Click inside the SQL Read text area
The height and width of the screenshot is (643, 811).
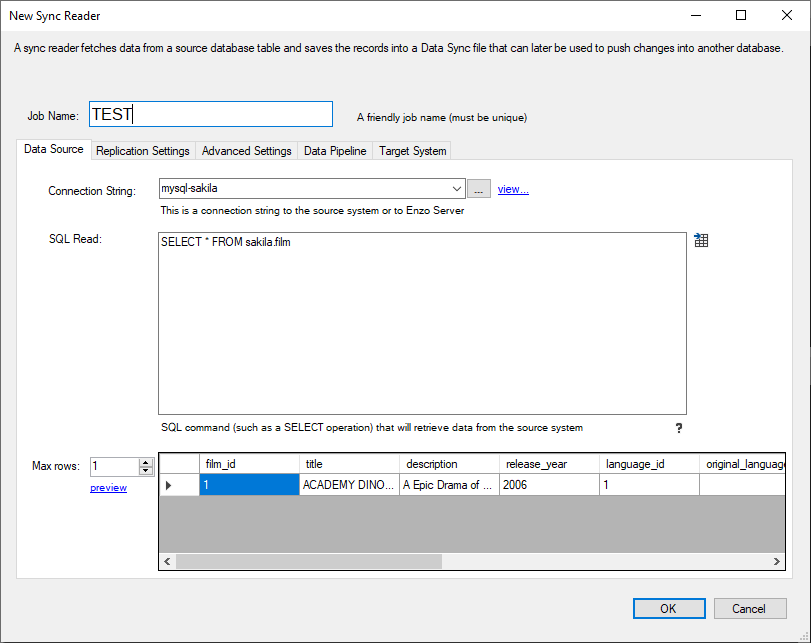click(422, 323)
